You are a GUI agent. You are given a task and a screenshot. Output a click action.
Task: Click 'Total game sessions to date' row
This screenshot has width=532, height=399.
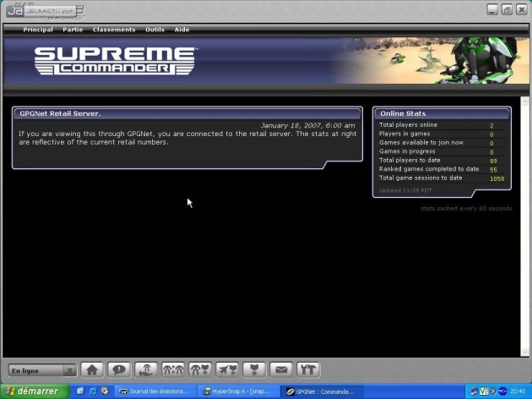coord(442,178)
